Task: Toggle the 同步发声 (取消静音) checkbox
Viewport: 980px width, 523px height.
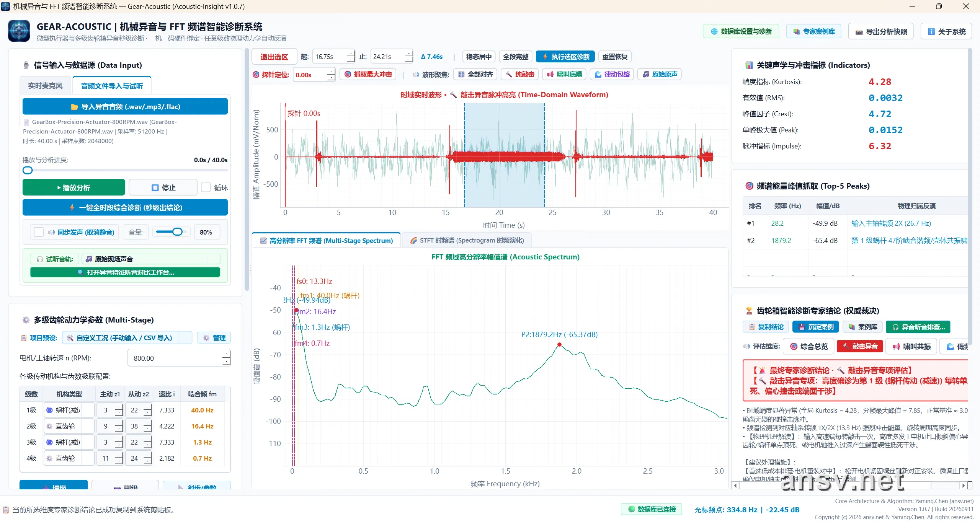Action: click(x=39, y=232)
